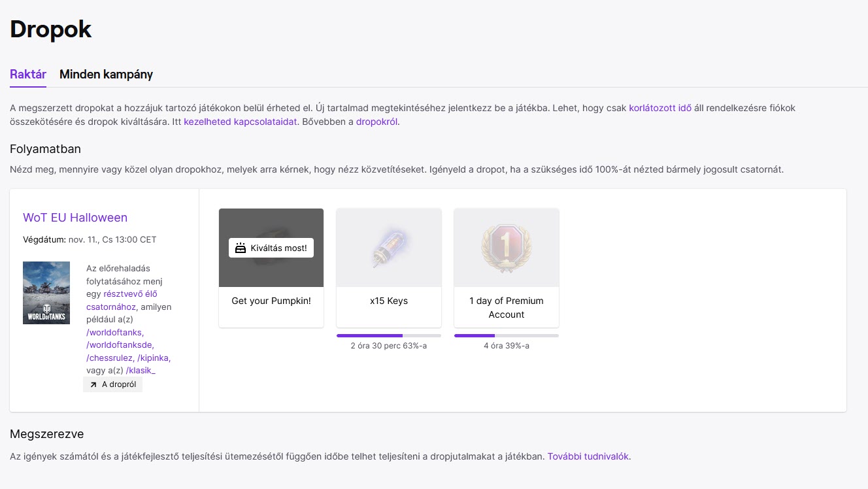
Task: Claim the Get your Pumpkin! drop
Action: (271, 248)
